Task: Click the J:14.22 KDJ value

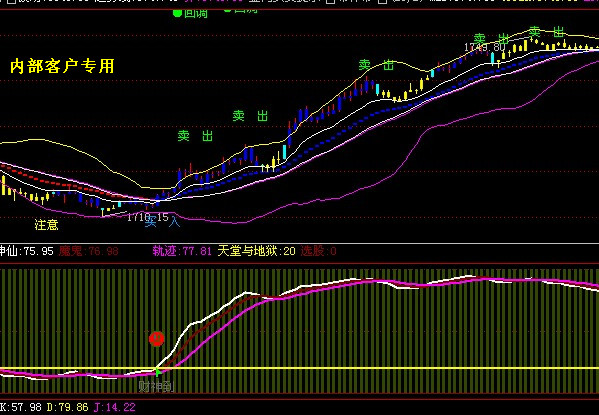Action: pyautogui.click(x=114, y=407)
